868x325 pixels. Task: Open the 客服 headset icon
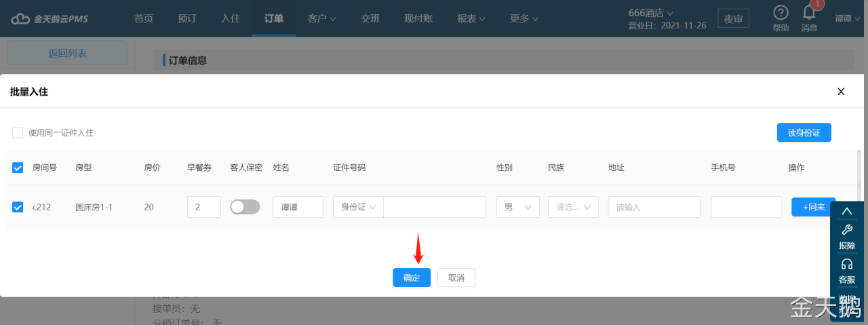pyautogui.click(x=846, y=264)
